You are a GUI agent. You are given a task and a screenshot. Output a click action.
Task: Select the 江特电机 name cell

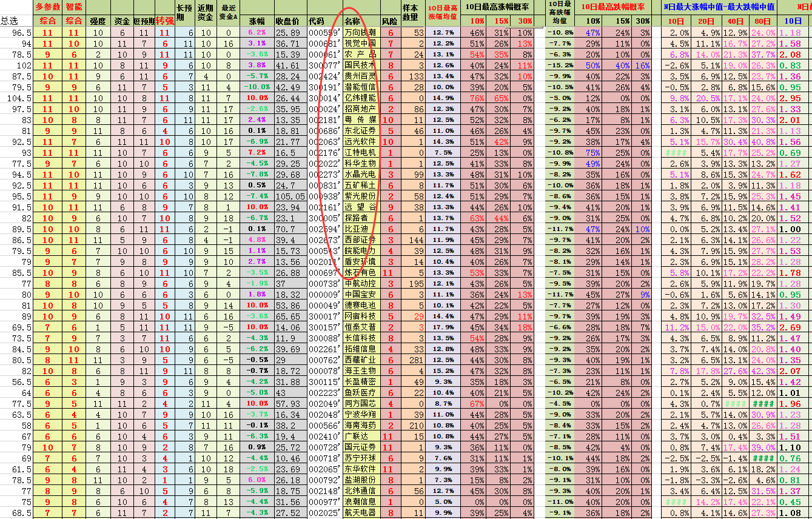click(361, 152)
